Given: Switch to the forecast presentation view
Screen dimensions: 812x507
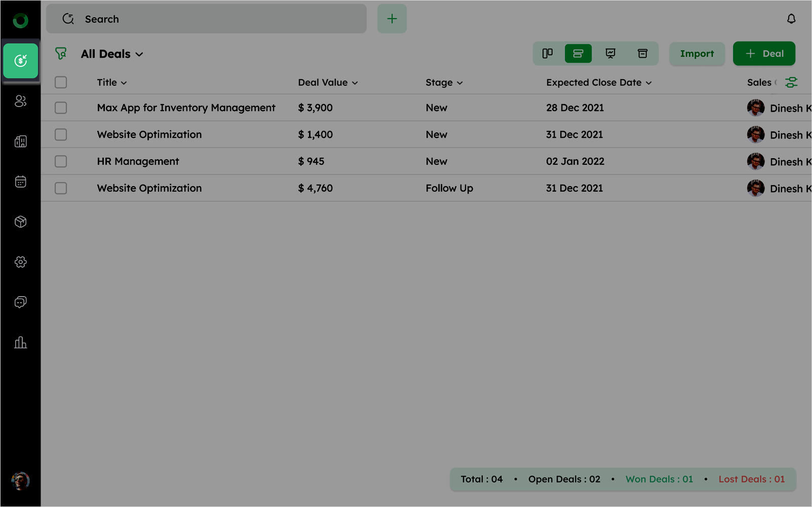Looking at the screenshot, I should [610, 54].
